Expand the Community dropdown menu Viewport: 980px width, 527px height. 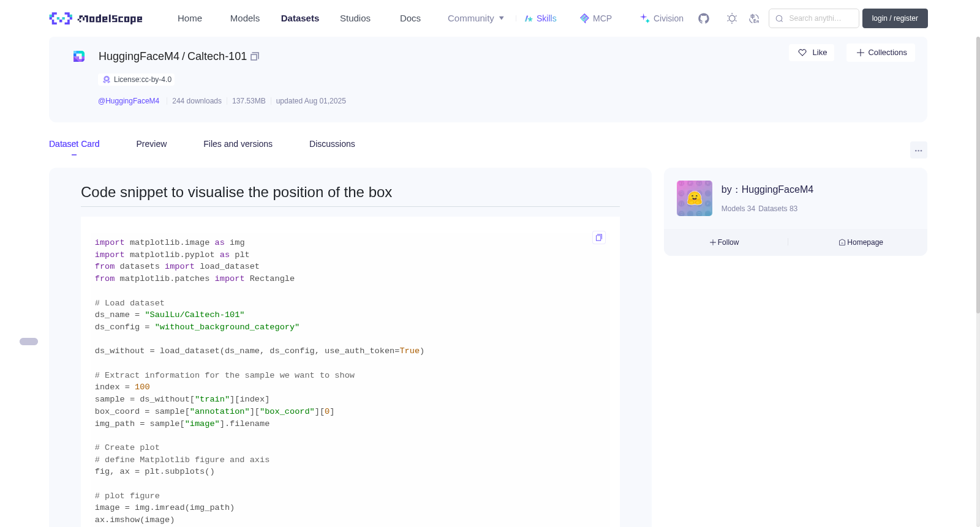(476, 18)
